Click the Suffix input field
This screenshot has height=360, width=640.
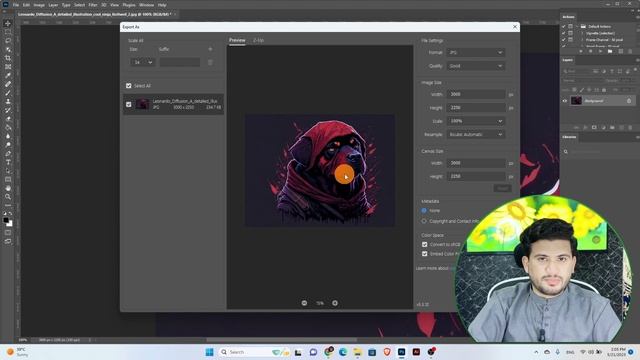click(x=180, y=62)
